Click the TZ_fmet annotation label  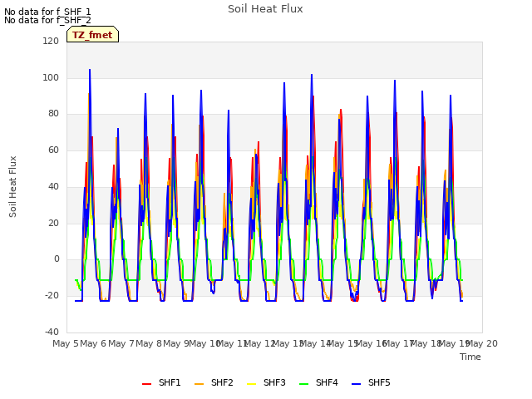click(92, 35)
